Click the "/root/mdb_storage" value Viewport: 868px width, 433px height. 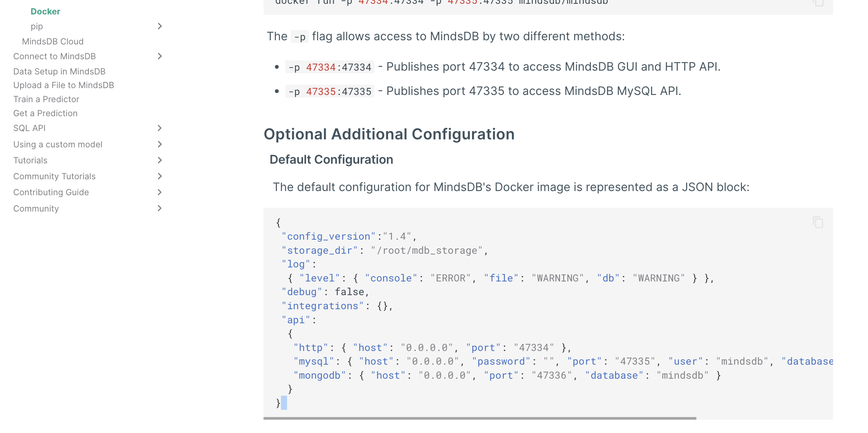(427, 250)
